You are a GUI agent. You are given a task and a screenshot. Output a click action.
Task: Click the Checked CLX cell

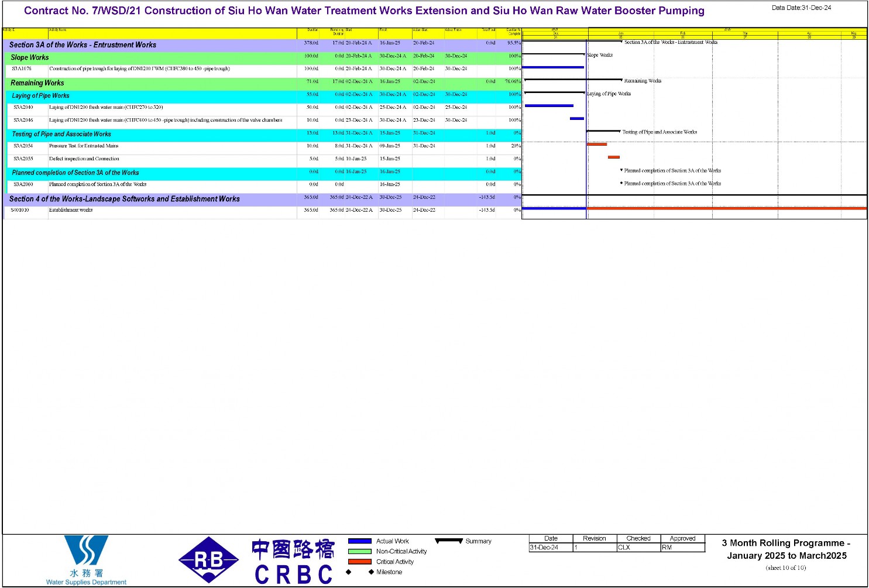pos(638,548)
